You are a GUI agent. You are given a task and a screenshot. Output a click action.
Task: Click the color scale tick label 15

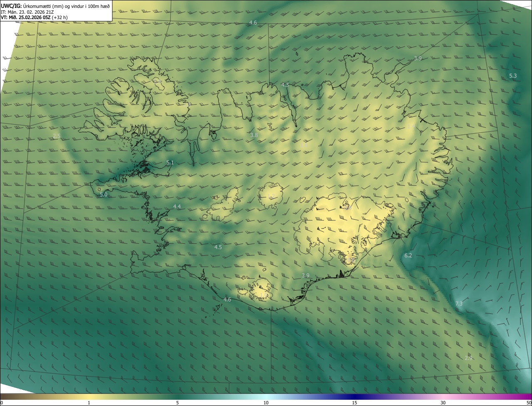355,403
